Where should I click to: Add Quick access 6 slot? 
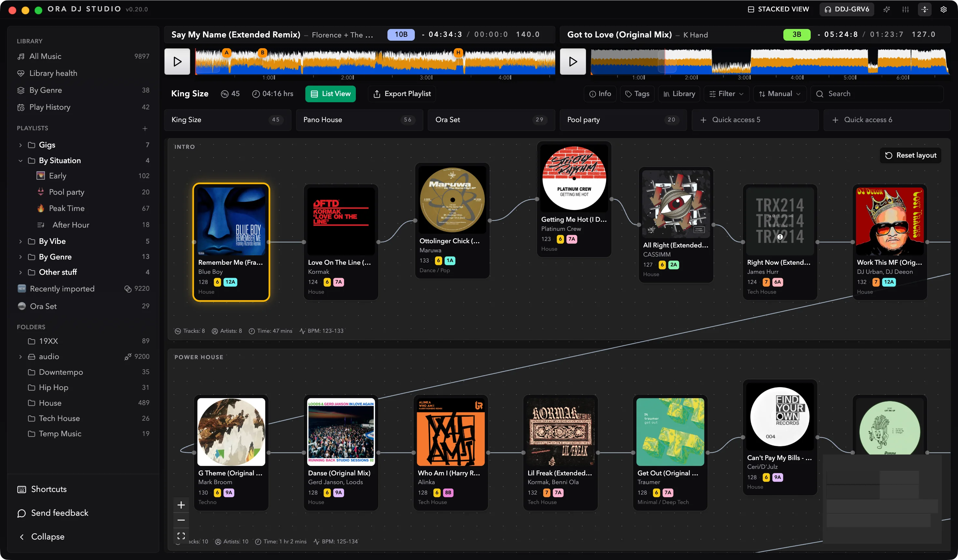tap(887, 120)
